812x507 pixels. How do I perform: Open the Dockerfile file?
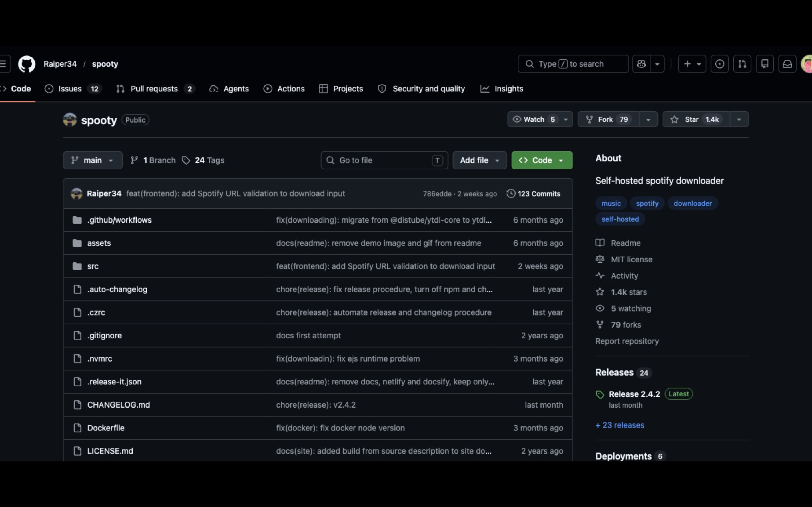click(106, 428)
